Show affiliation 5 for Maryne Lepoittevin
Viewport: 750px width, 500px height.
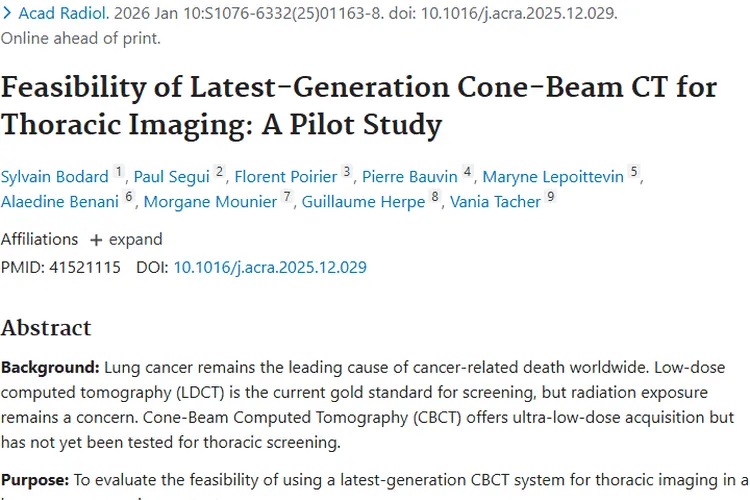pyautogui.click(x=634, y=172)
